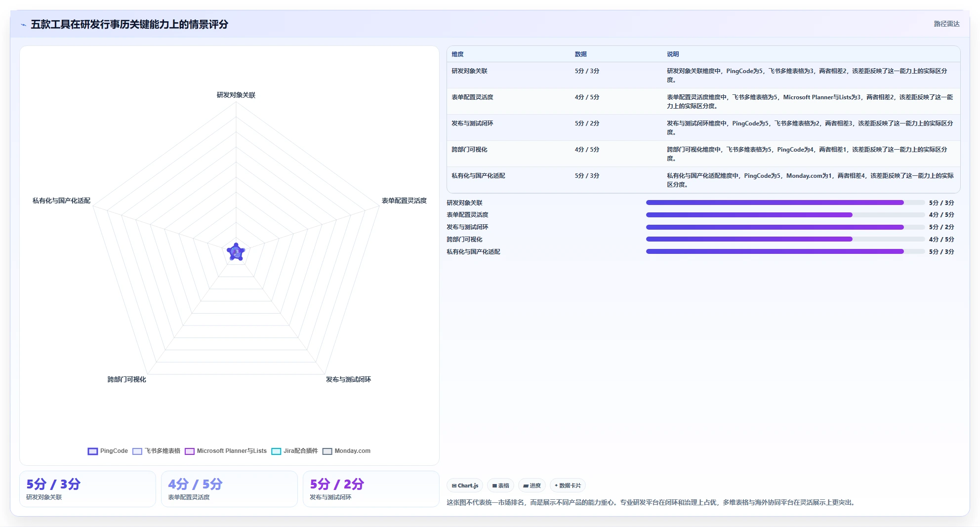Screen dimensions: 980x527
Task: Click the 研发对象关联 description text mentioning PingCode为5
Action: [x=807, y=75]
